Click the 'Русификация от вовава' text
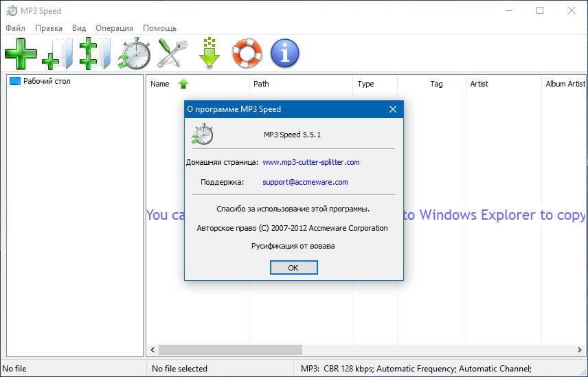 point(293,247)
